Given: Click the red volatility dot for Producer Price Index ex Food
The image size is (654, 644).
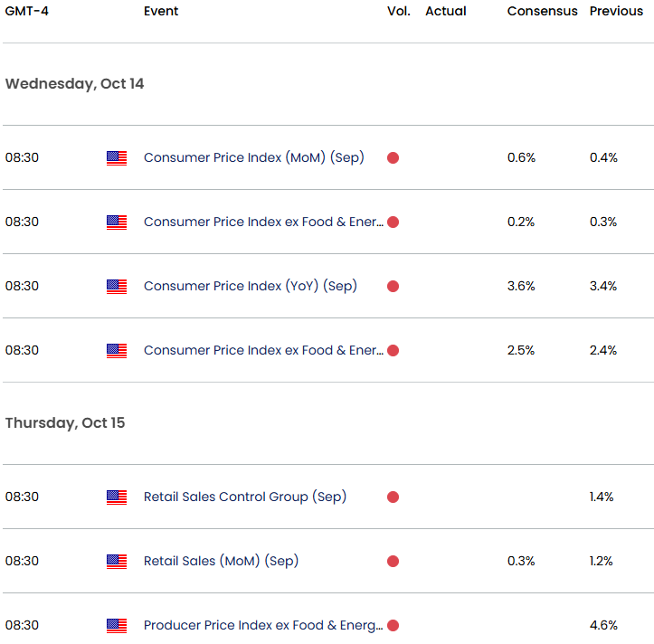Looking at the screenshot, I should [393, 626].
